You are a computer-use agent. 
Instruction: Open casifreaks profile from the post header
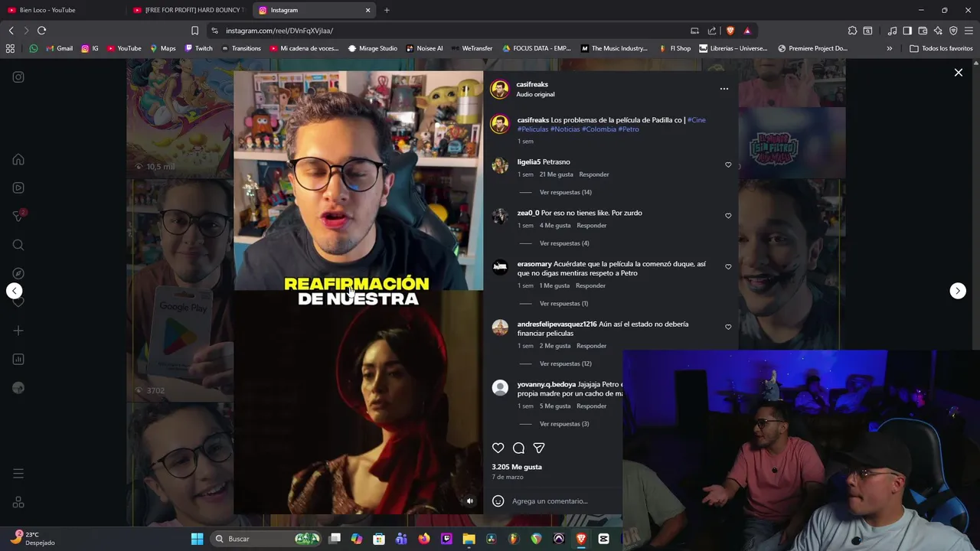tap(532, 84)
